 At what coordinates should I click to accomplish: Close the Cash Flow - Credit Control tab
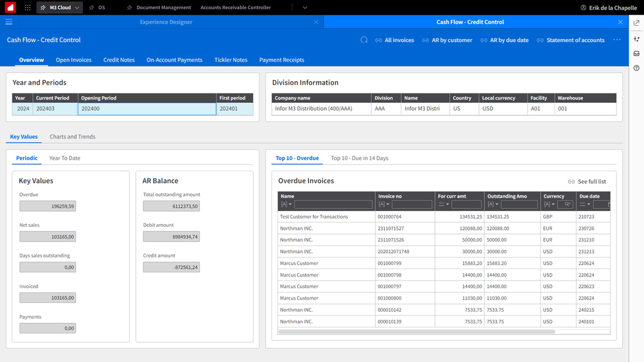click(620, 22)
